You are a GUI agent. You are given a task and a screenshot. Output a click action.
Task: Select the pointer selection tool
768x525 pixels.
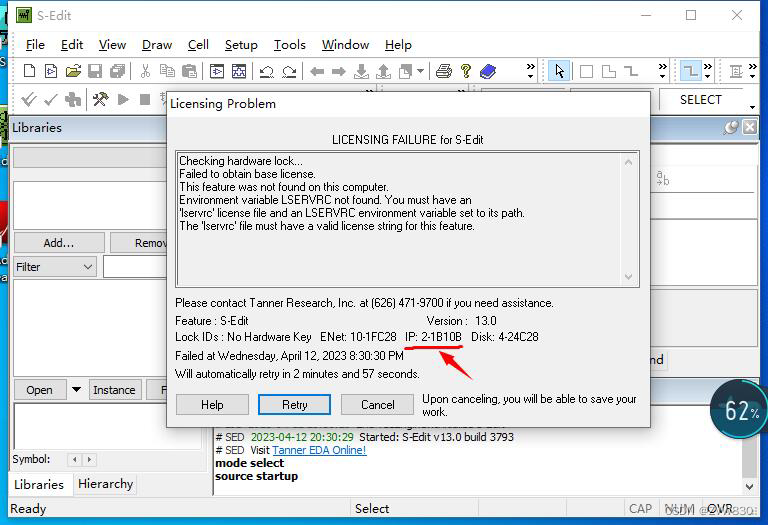(x=559, y=72)
